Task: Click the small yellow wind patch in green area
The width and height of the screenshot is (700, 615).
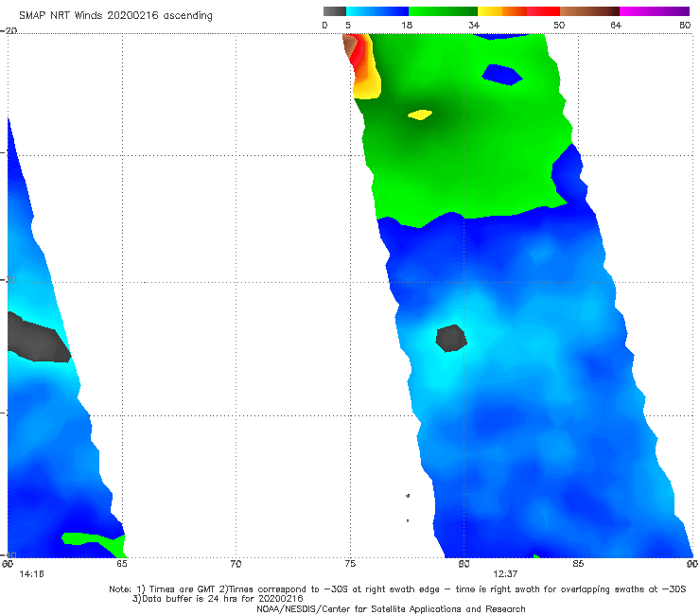Action: [x=420, y=114]
